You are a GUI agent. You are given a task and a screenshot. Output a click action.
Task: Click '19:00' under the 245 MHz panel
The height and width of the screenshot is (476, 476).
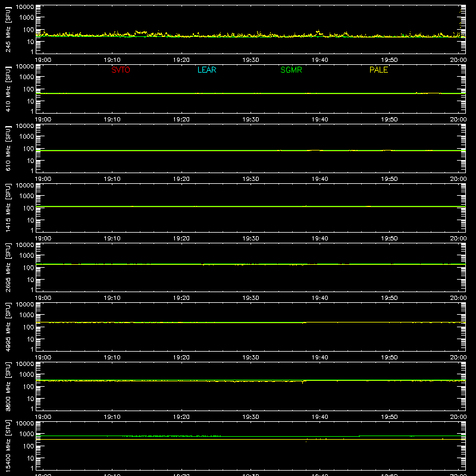coord(43,60)
